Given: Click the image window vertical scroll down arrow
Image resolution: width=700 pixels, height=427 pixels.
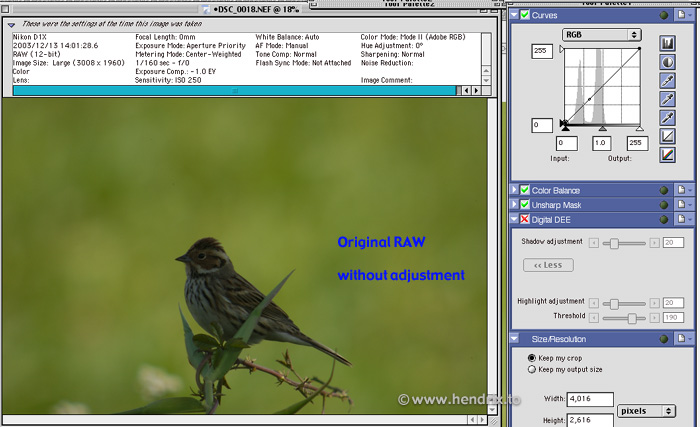Looking at the screenshot, I should point(492,409).
